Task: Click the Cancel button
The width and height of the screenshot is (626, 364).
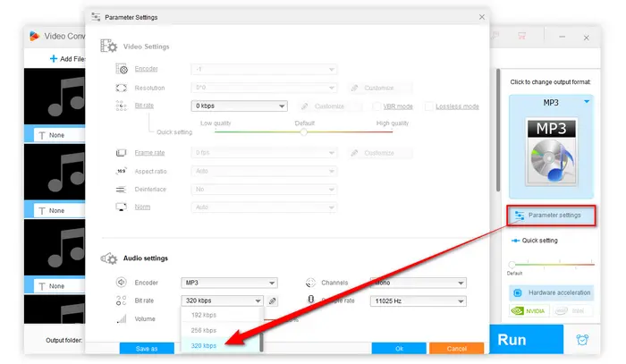Action: point(456,349)
